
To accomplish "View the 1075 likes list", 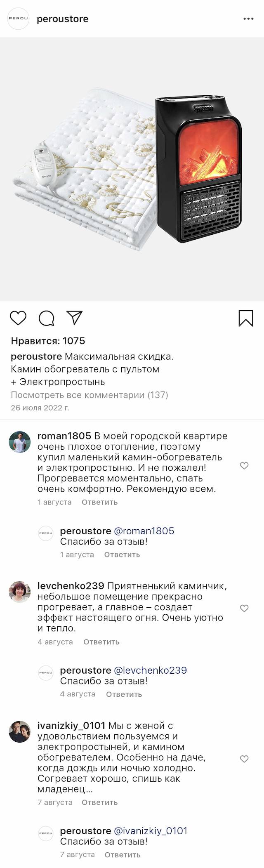I will click(48, 341).
